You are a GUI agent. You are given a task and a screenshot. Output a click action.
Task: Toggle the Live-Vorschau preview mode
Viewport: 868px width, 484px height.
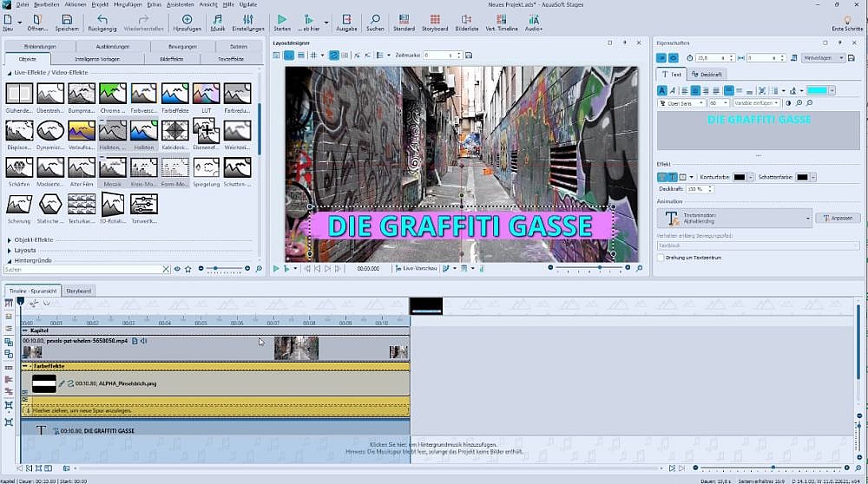[418, 269]
